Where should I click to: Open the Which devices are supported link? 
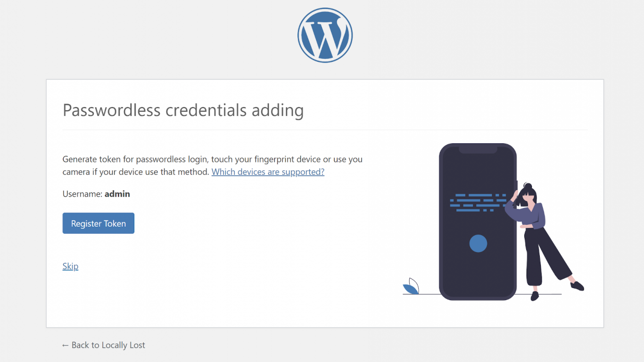pos(267,172)
